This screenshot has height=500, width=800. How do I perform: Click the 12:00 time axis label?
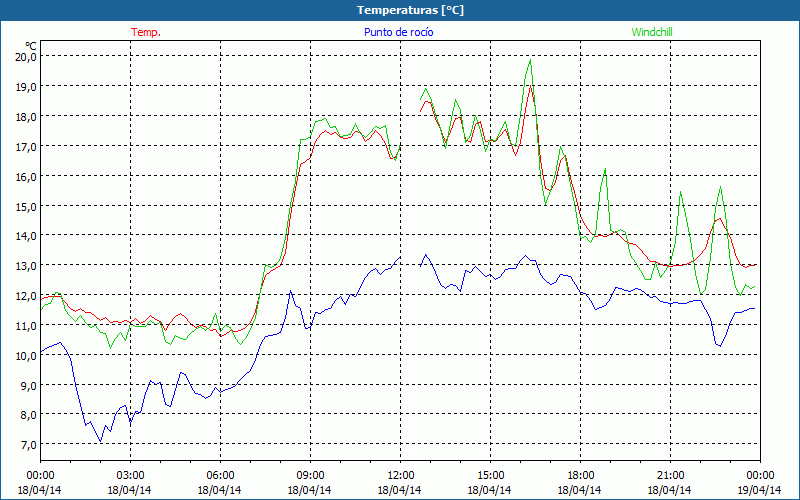pos(401,475)
